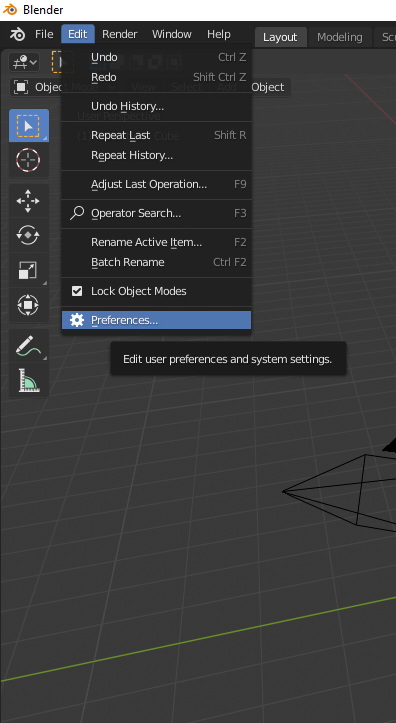The image size is (396, 723).
Task: Close the open Edit menu
Action: pos(77,35)
